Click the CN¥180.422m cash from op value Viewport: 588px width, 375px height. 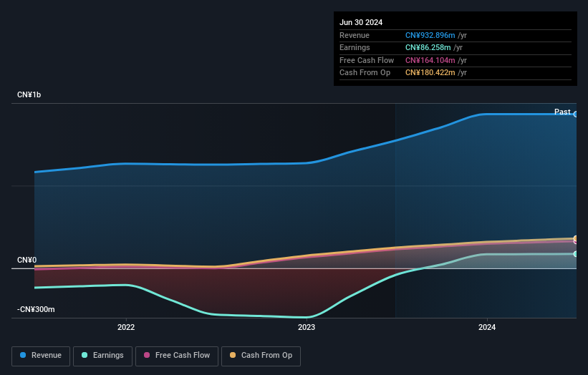tap(430, 73)
